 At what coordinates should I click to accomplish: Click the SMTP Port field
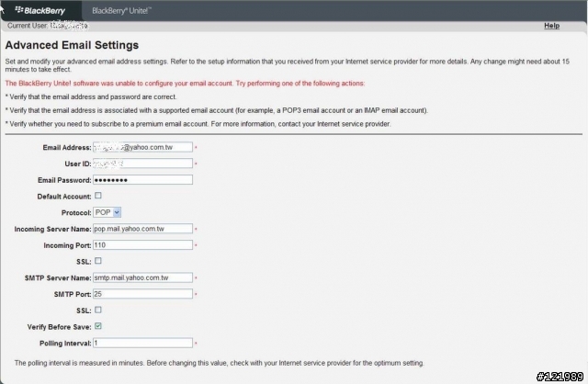[143, 294]
